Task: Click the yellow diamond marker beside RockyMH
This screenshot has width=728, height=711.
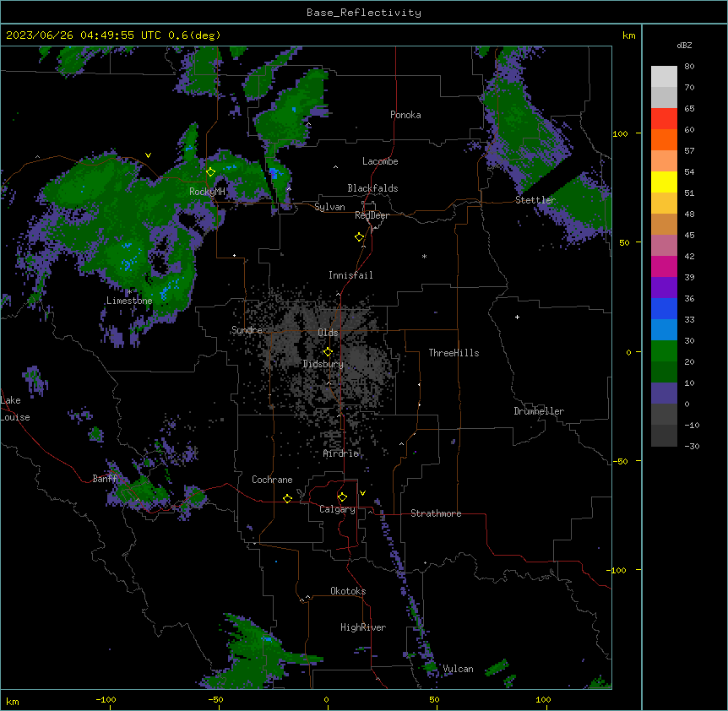Action: tap(210, 171)
